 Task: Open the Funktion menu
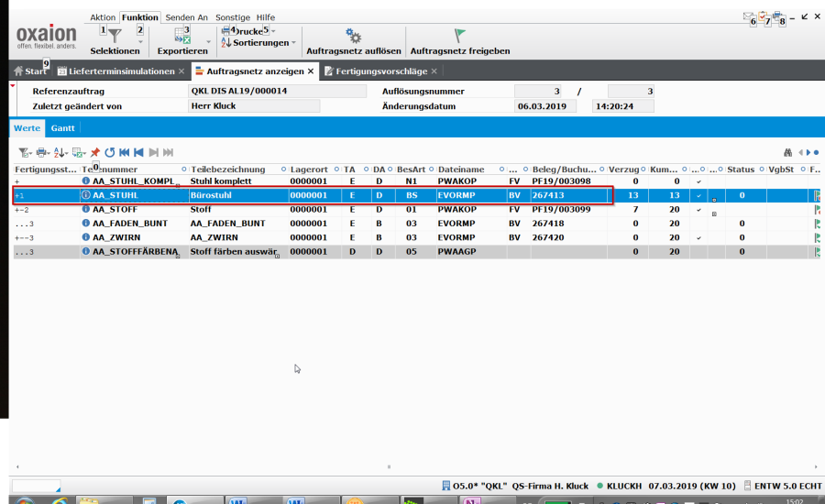140,17
